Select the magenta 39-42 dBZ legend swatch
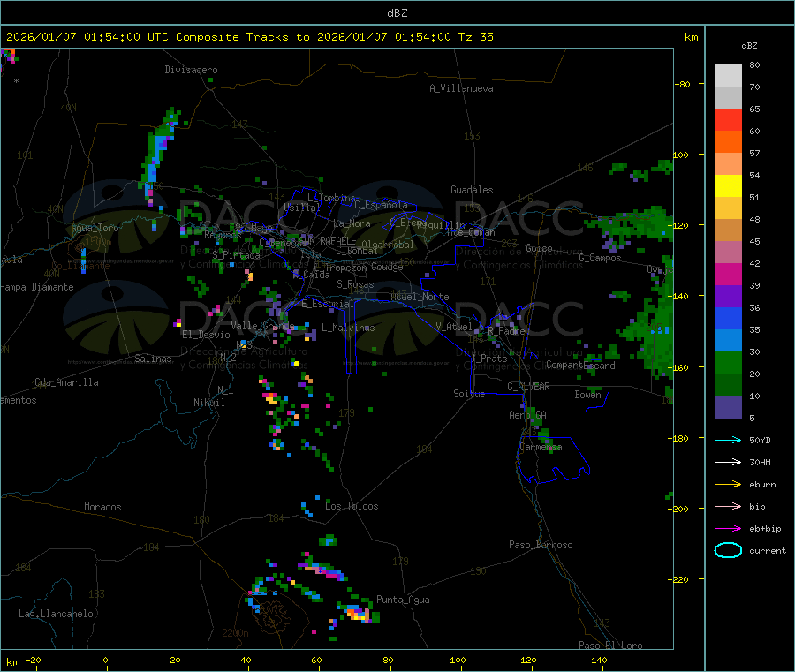 click(728, 274)
